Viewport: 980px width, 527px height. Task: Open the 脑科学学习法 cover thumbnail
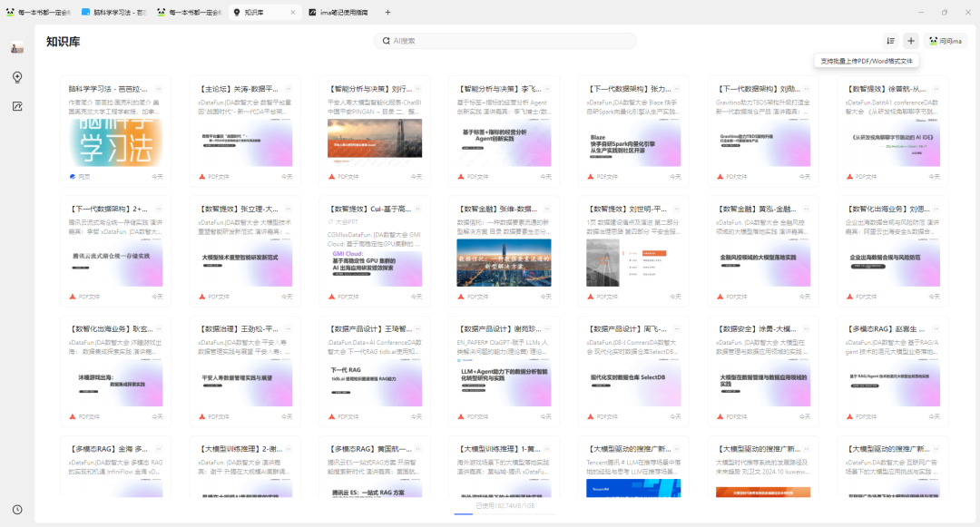point(115,142)
